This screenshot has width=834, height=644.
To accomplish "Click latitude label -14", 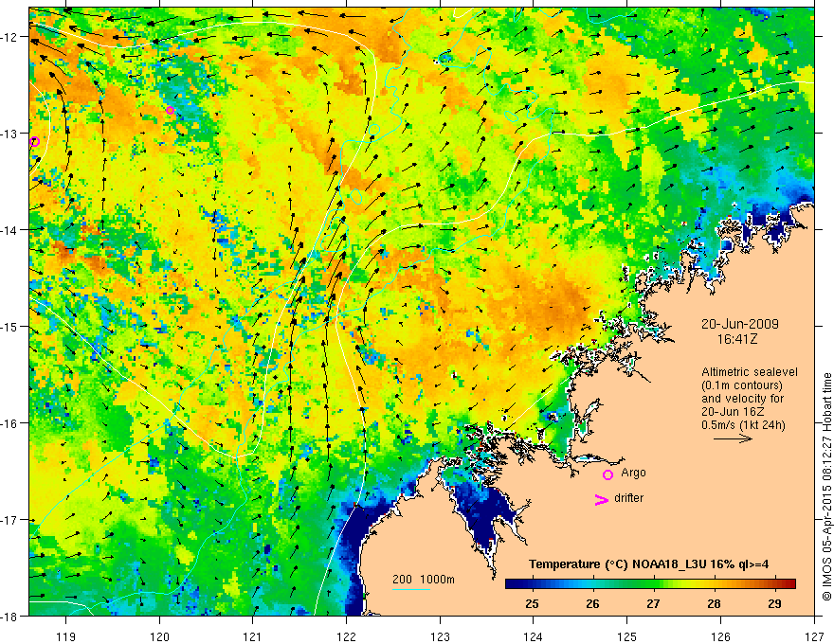I will click(x=10, y=229).
